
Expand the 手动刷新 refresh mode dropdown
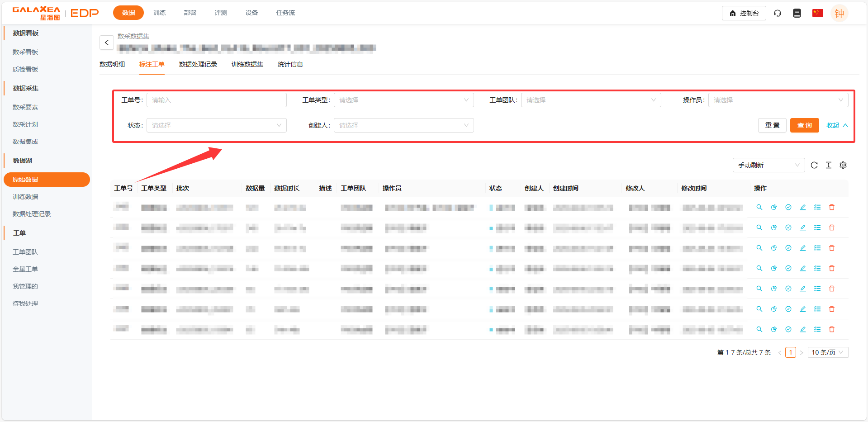pos(768,165)
